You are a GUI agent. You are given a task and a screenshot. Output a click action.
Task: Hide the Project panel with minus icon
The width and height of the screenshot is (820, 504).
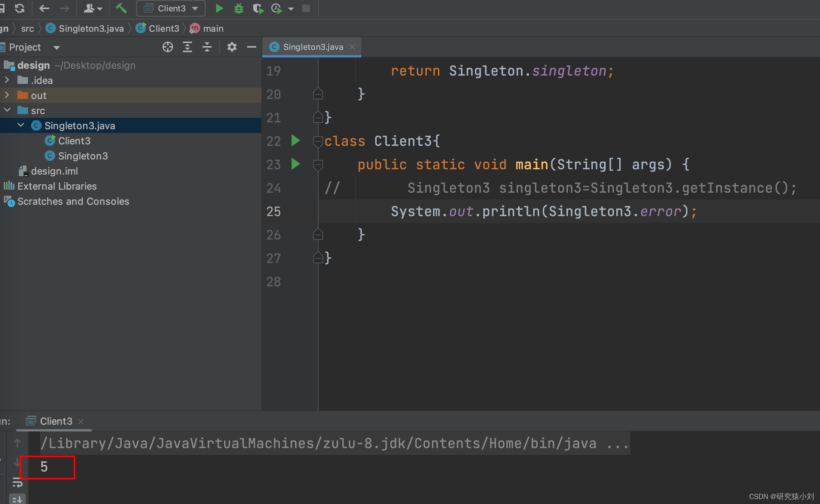point(252,47)
